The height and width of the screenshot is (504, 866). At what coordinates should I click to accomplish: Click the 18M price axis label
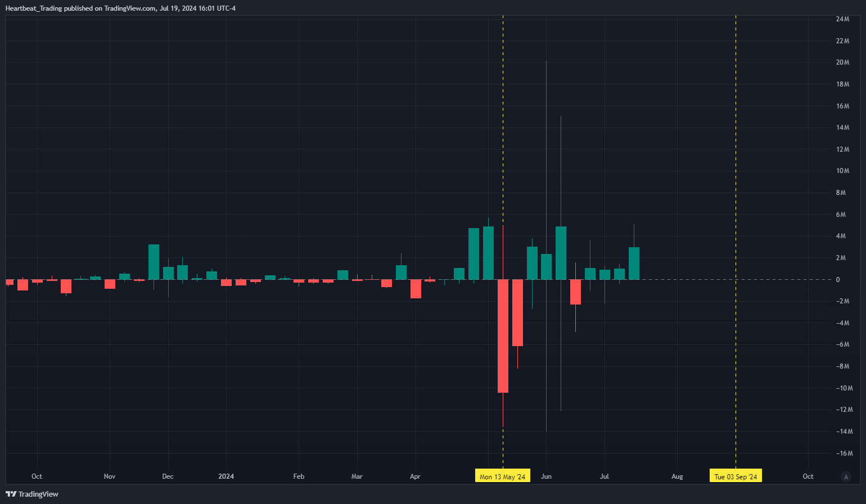click(x=842, y=84)
